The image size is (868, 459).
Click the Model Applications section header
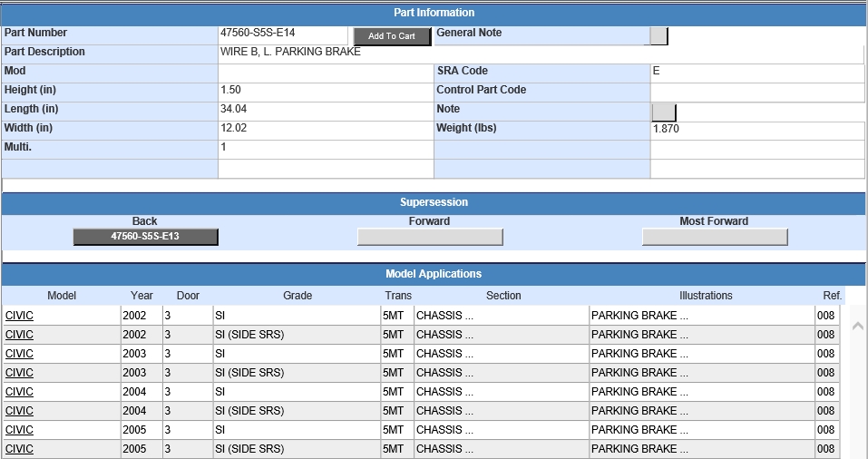click(434, 274)
